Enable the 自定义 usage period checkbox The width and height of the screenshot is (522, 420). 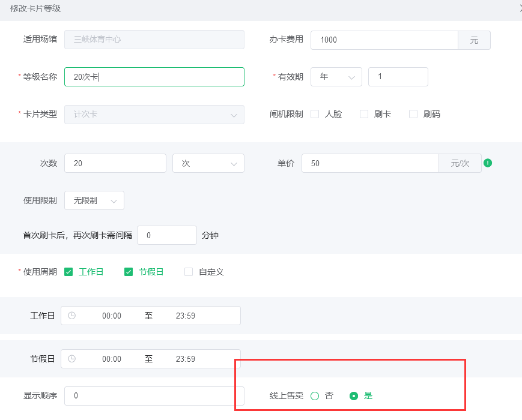(x=189, y=272)
